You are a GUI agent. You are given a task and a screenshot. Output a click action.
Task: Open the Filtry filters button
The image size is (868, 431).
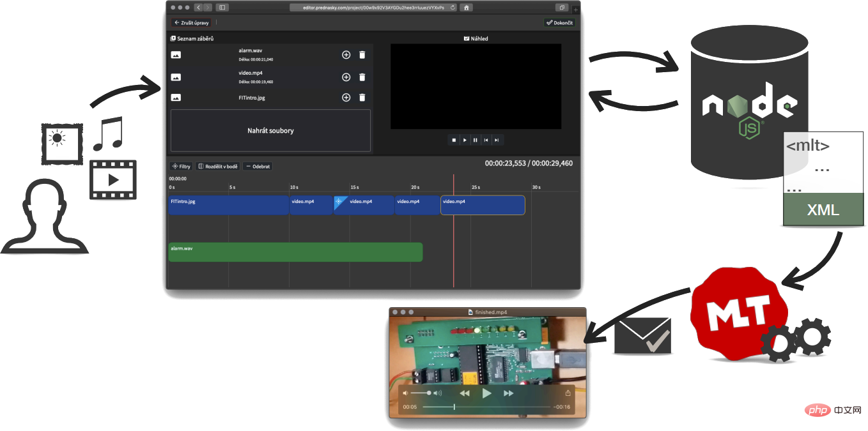pyautogui.click(x=182, y=167)
